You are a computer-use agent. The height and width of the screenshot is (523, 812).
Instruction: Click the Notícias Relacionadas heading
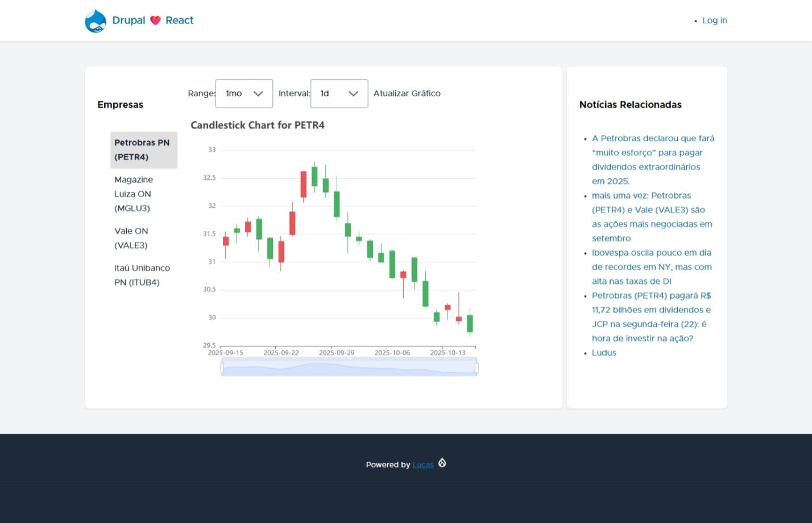click(x=630, y=105)
